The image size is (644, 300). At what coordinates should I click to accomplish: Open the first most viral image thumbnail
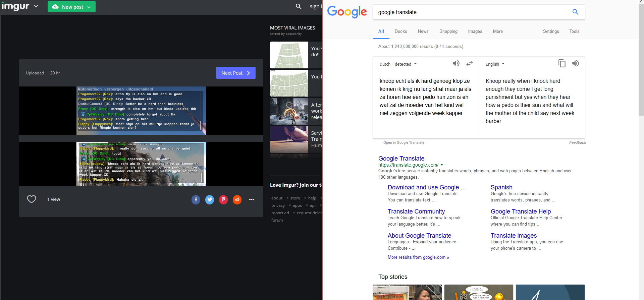pyautogui.click(x=289, y=55)
